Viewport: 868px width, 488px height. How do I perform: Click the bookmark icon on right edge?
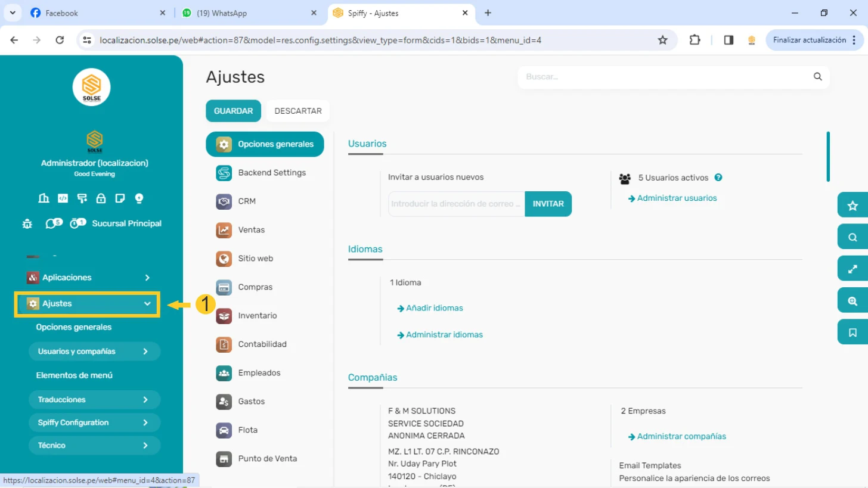tap(852, 332)
